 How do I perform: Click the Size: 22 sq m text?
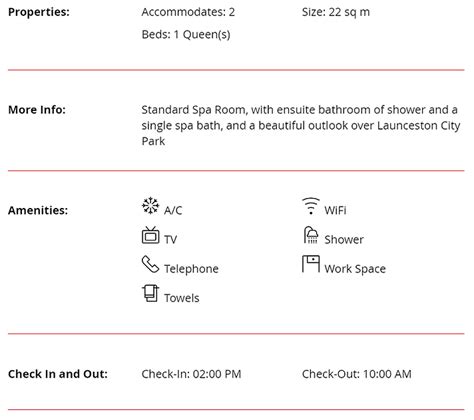pyautogui.click(x=336, y=12)
